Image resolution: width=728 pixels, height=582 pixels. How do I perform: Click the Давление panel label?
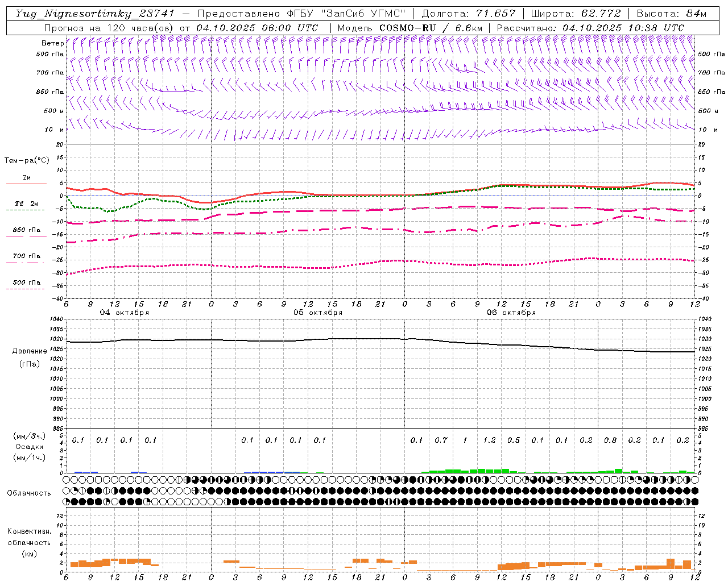(x=30, y=351)
